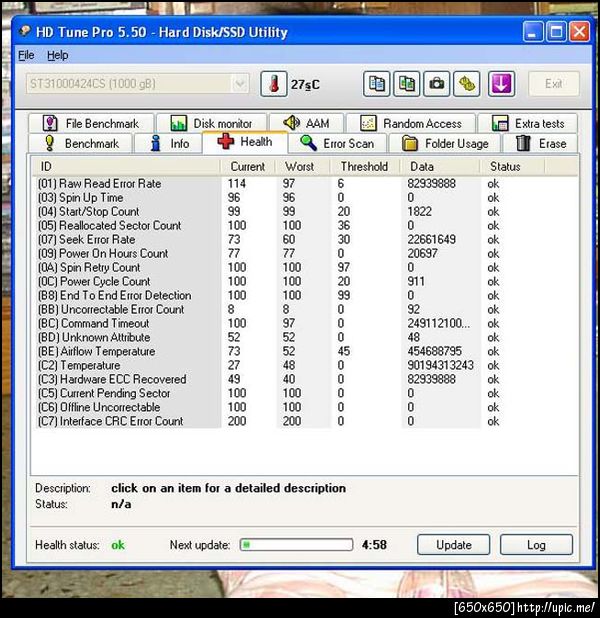Select the Seek Error Rate row
600x618 pixels.
point(304,240)
